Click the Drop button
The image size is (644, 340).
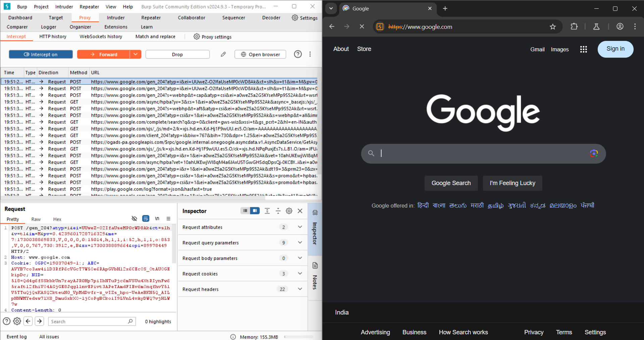177,54
